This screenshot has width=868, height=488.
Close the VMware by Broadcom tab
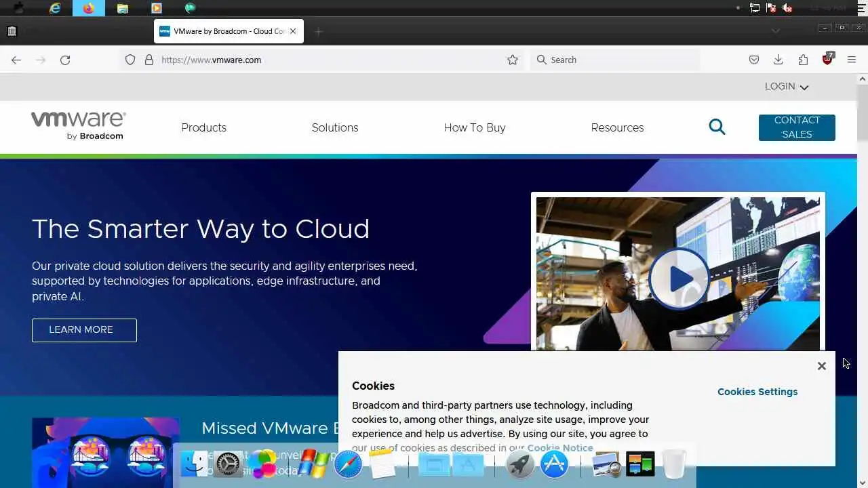tap(293, 31)
